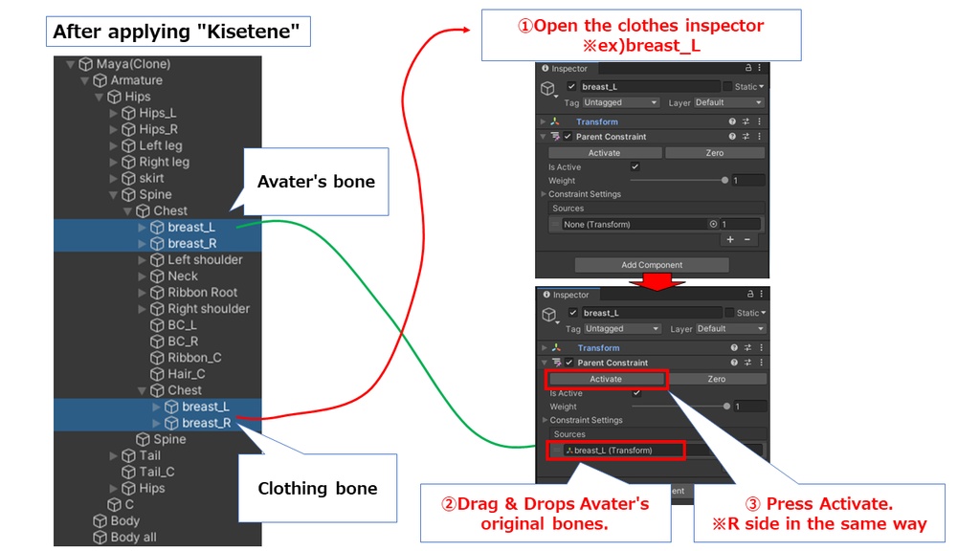Click Zero button in upper Inspector
Viewport: 980px width, 551px height.
tap(714, 152)
